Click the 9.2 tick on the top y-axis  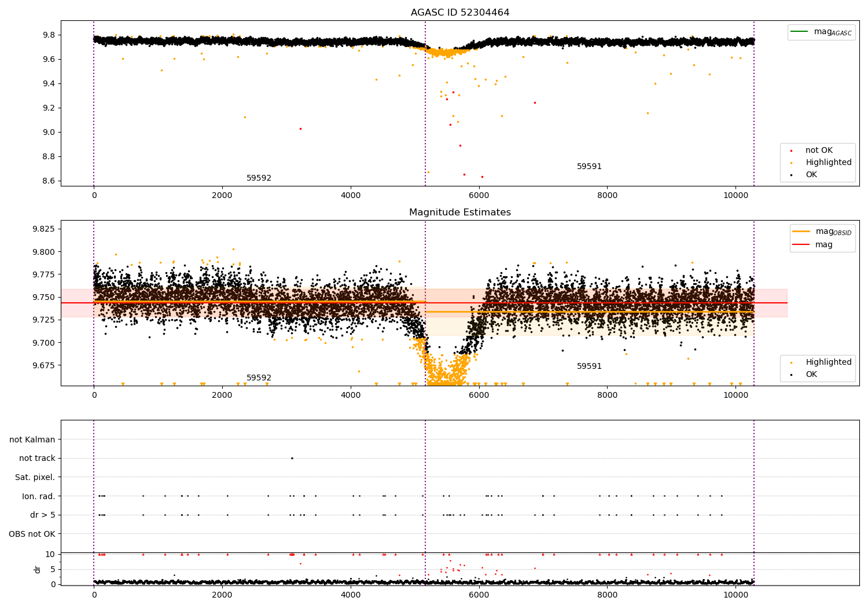point(48,108)
